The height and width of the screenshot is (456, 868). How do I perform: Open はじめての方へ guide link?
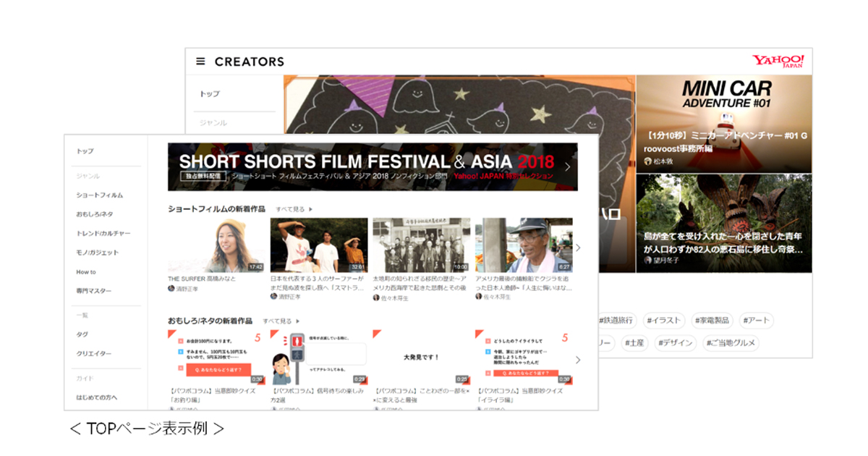click(x=97, y=397)
